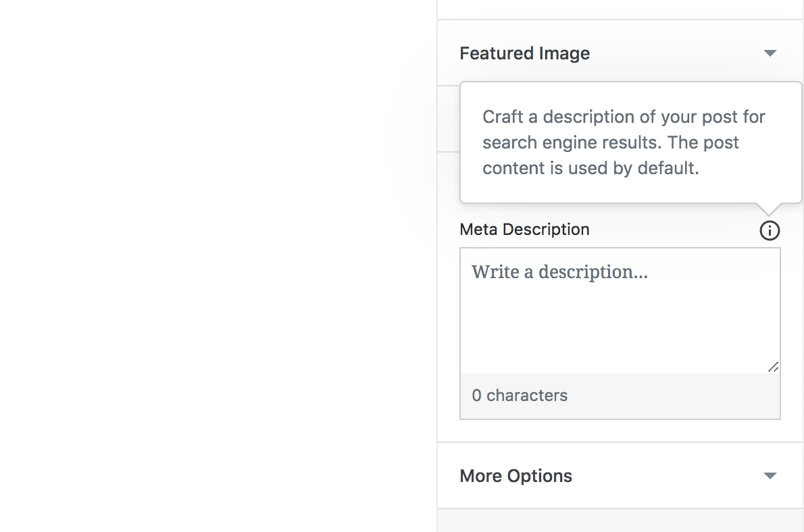Click the tooltip's pointer arrow above info icon
Viewport: 804px width, 532px height.
tap(770, 209)
